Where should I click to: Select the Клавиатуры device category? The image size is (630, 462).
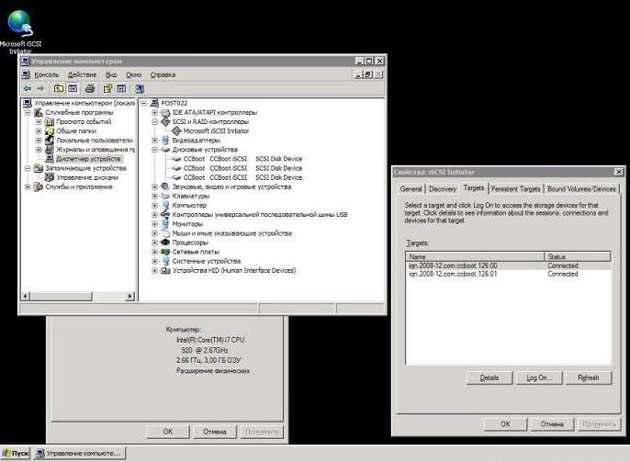tap(190, 196)
